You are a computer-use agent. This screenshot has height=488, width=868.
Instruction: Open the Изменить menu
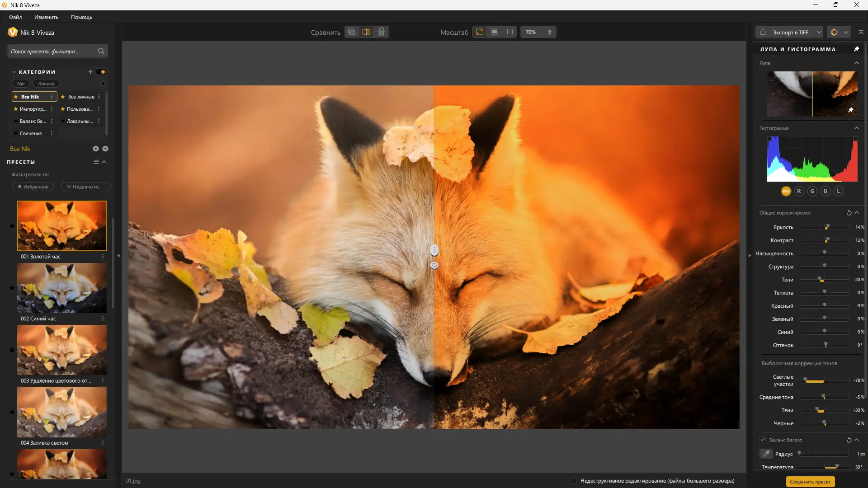tap(46, 17)
